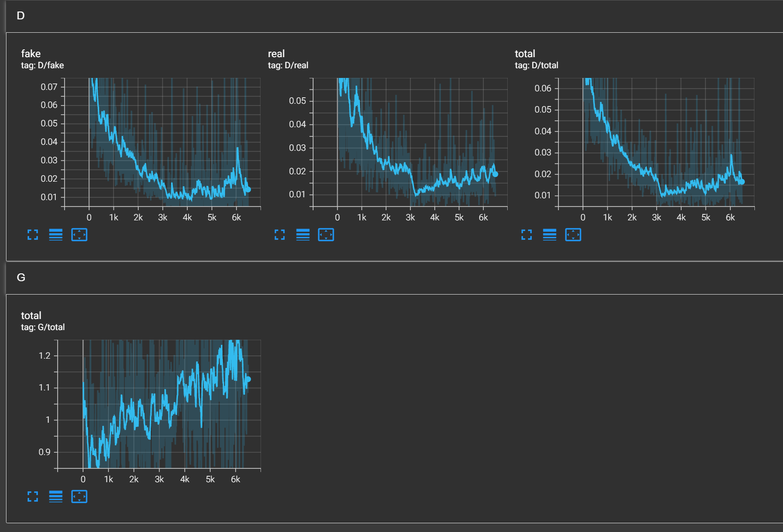Select the final data point on G/total curve

[248, 379]
